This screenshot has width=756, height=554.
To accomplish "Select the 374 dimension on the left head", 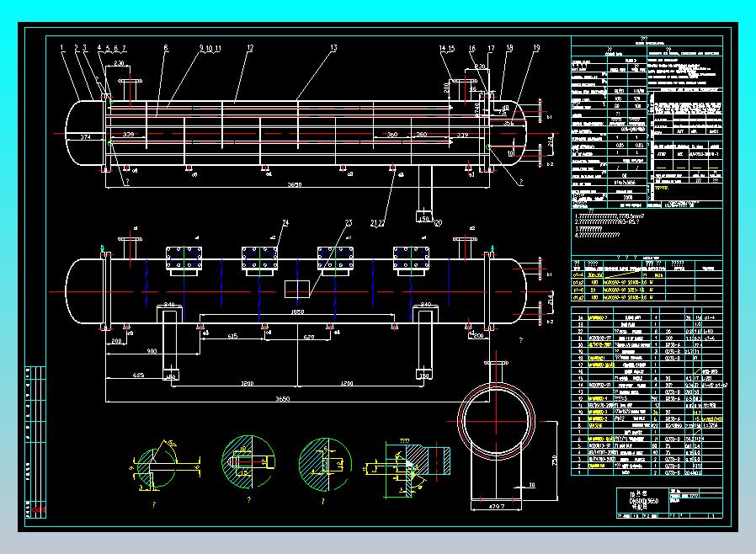I will (x=85, y=135).
